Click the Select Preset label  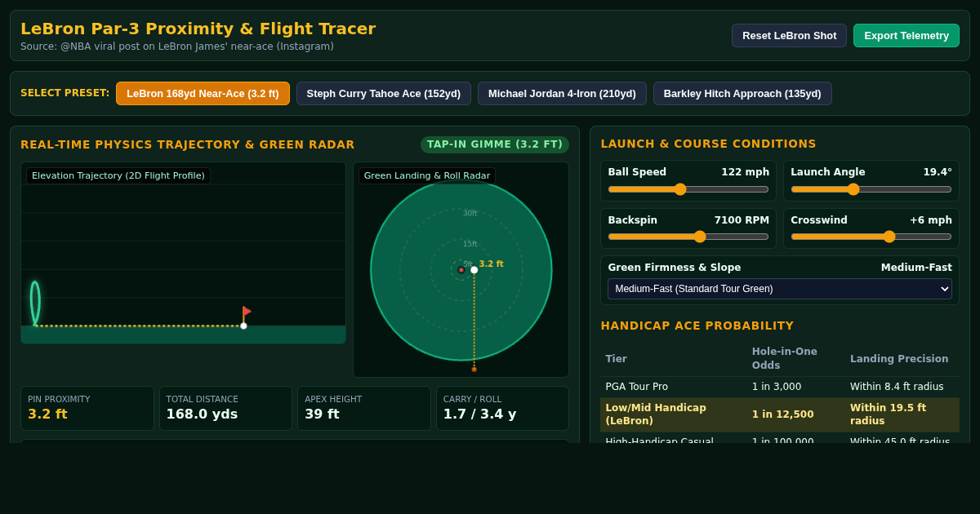tap(65, 93)
